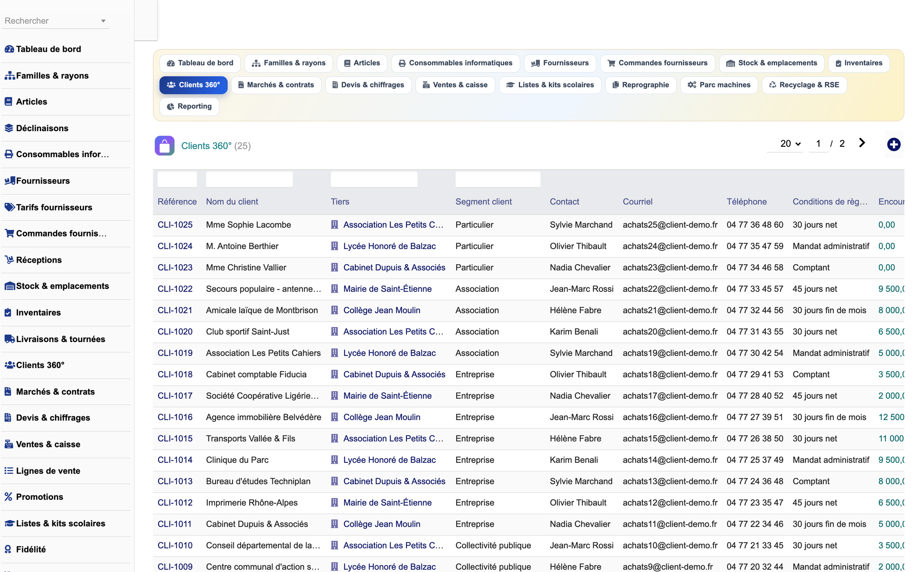Switch to Ventes & caisse tab

[x=455, y=85]
